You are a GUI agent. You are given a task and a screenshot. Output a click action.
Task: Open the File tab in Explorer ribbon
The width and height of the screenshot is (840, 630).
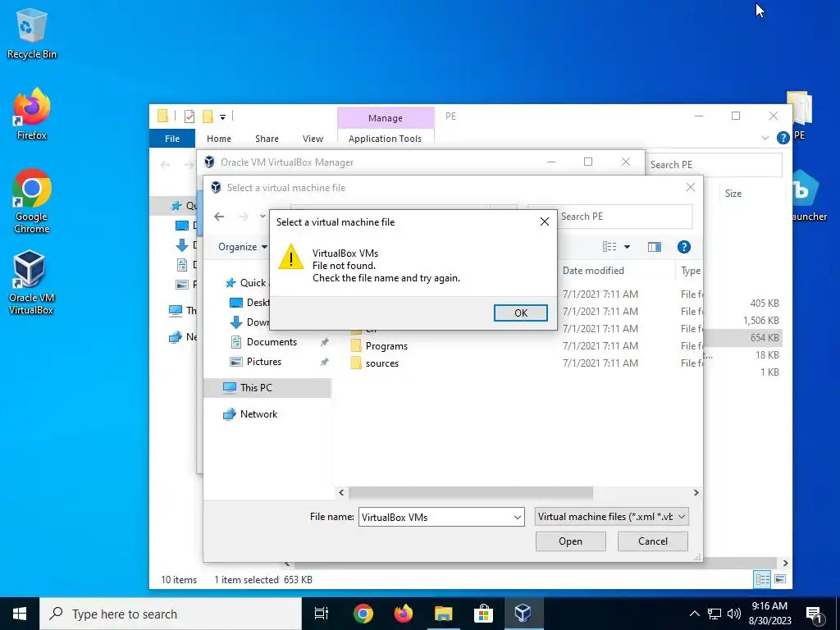[x=172, y=138]
